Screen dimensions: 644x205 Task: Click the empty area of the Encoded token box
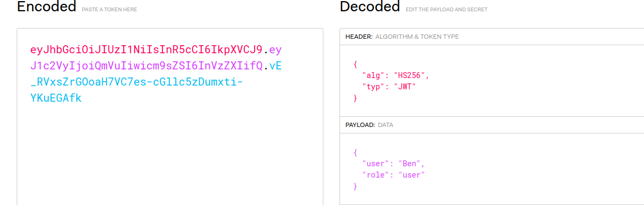point(169,156)
